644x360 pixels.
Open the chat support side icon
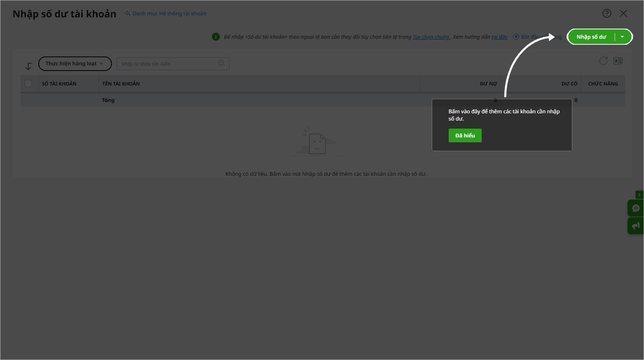pos(636,208)
